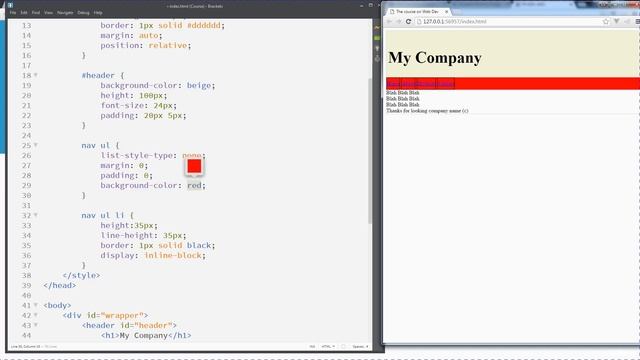Click the 'red' value on line 29

click(x=194, y=185)
